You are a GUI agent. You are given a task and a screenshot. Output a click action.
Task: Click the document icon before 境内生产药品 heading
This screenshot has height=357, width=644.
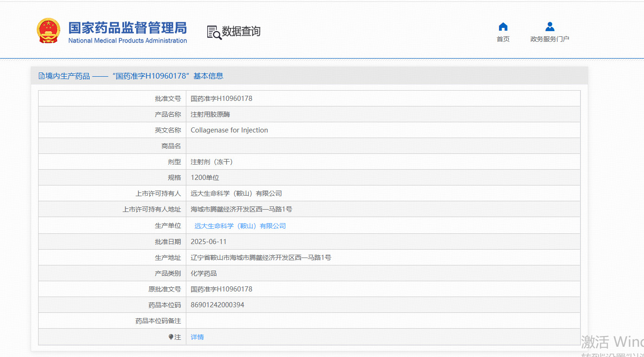coord(41,76)
